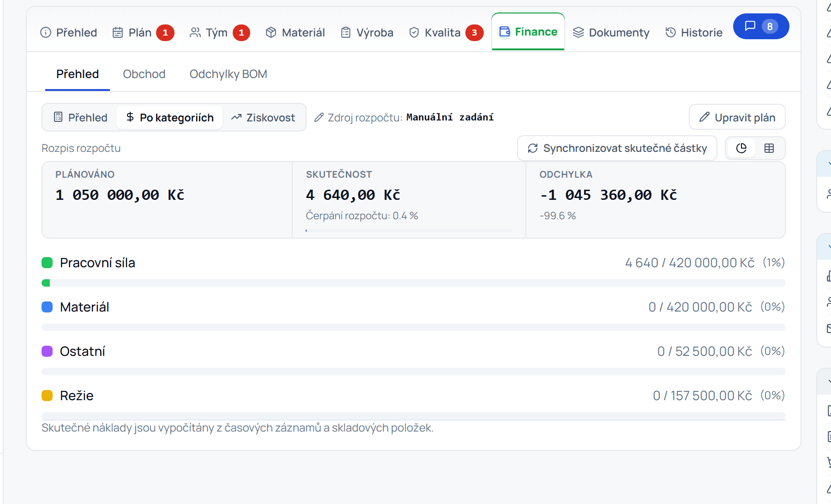831x504 pixels.
Task: Click the Kvalita tab badge showing 3
Action: (474, 33)
